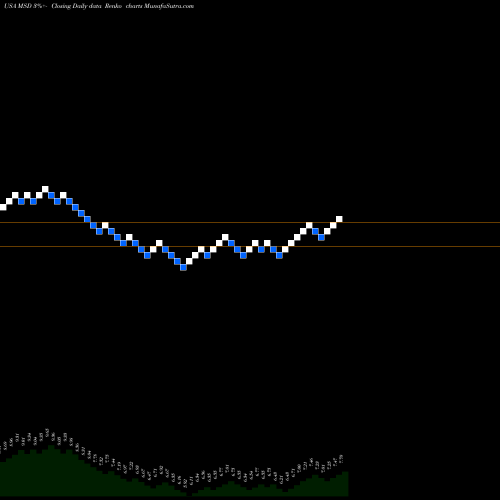
Task: Click the last white Renko brick at the end of the series
Action: pyautogui.click(x=339, y=219)
